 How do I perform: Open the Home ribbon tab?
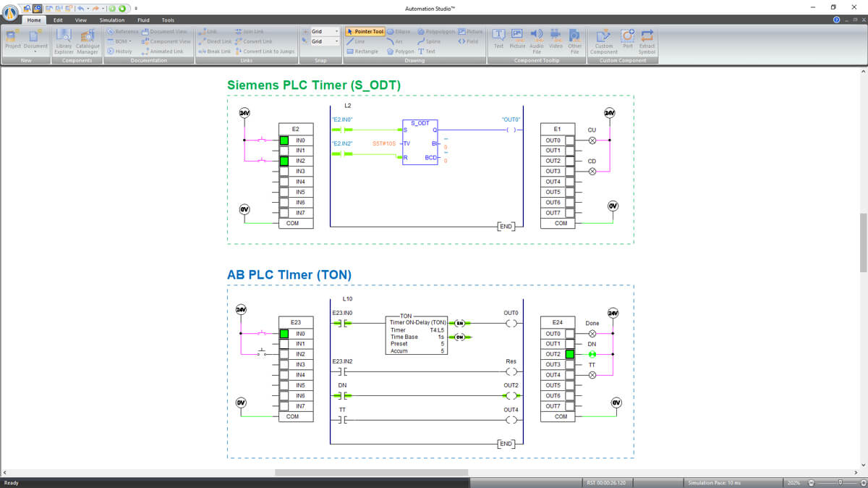pos(34,20)
